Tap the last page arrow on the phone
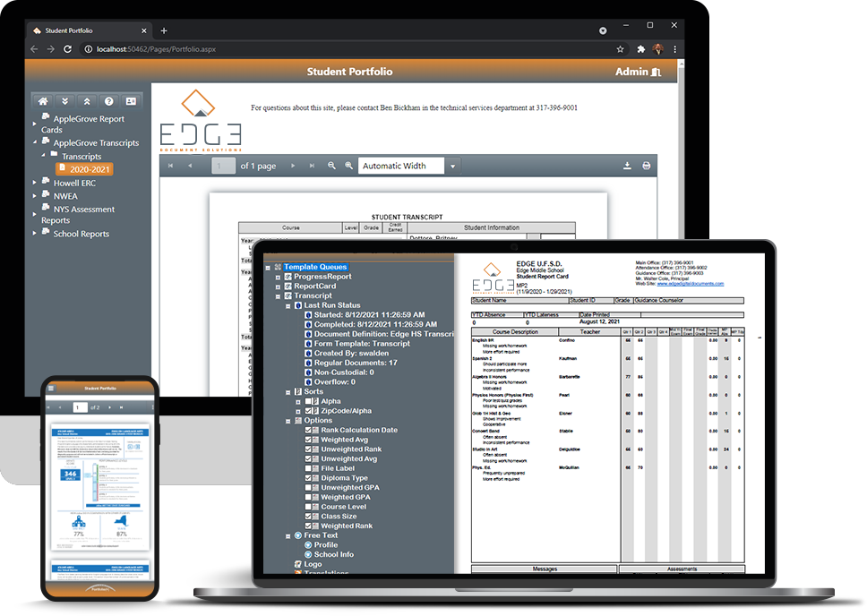Viewport: 867px width, 616px height. pyautogui.click(x=121, y=407)
